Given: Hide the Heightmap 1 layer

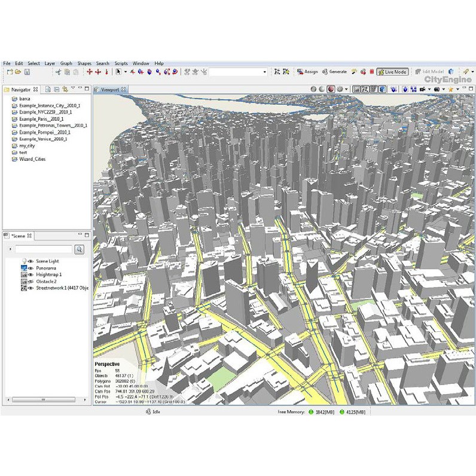Looking at the screenshot, I should (30, 274).
